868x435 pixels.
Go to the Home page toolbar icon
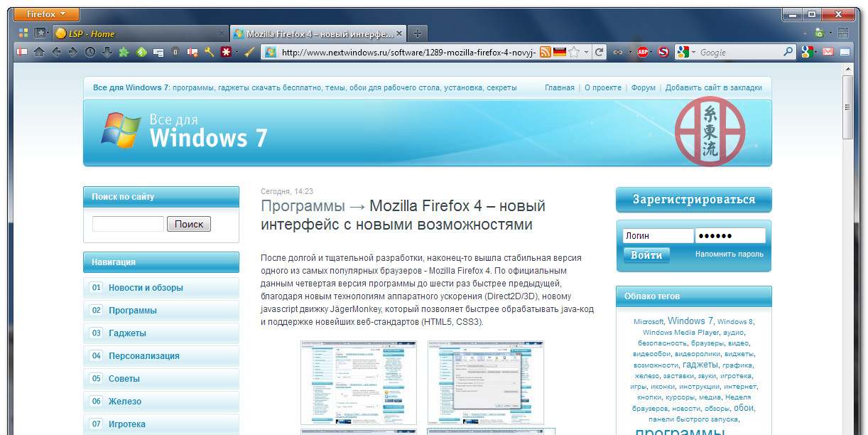39,52
